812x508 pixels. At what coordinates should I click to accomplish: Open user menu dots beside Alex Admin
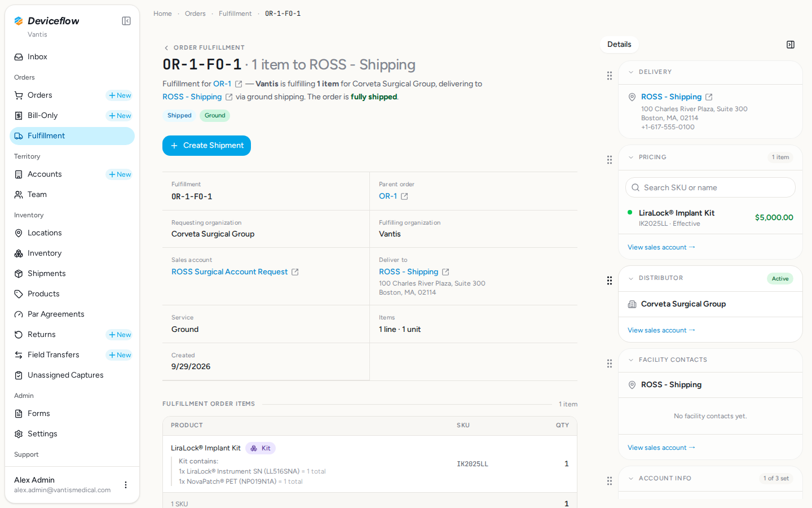126,485
